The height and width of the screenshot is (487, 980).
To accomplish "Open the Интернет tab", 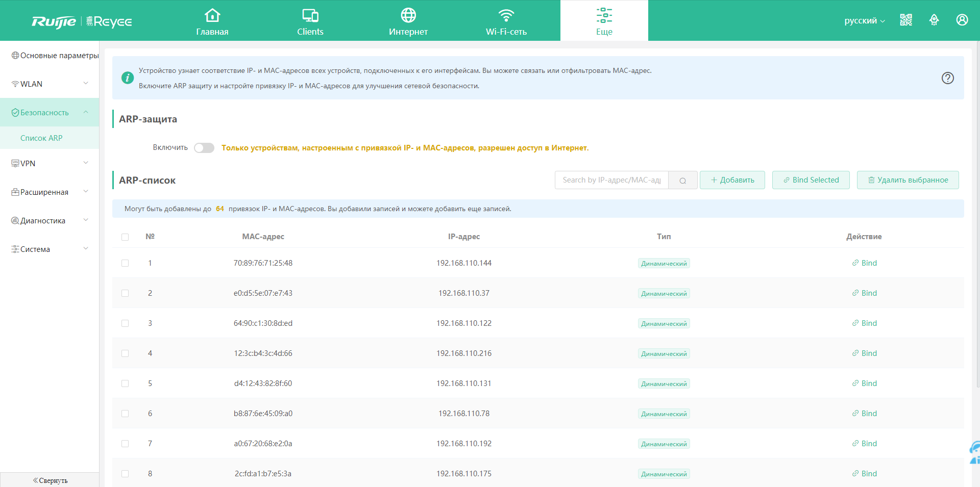I will 408,21.
